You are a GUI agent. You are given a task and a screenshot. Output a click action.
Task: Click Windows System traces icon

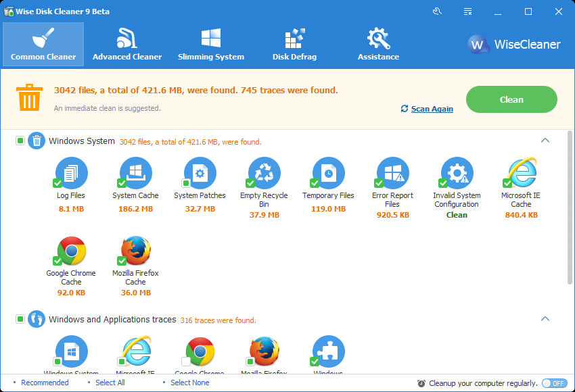tap(72, 351)
